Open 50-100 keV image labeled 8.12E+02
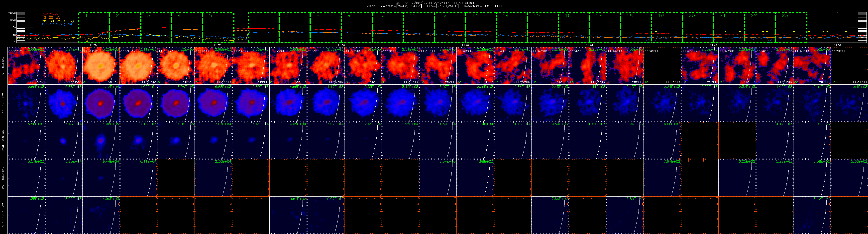This screenshot has width=868, height=234. pos(812,215)
